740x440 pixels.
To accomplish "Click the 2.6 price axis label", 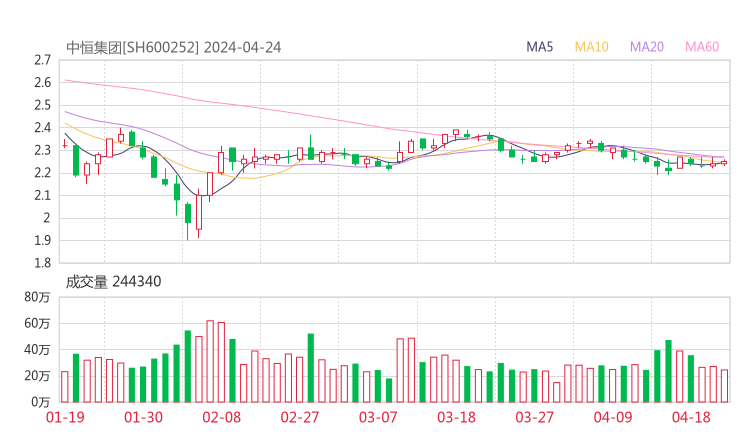I will (x=42, y=83).
